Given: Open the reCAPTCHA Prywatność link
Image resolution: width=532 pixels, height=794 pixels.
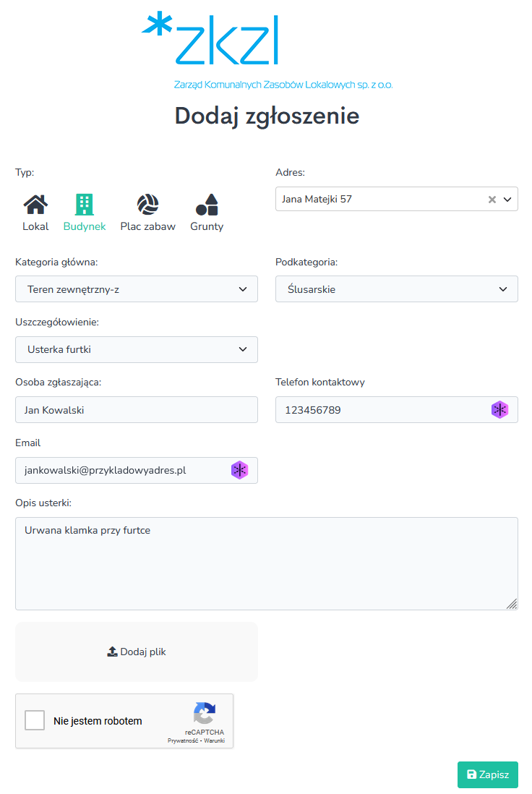Looking at the screenshot, I should (x=183, y=740).
